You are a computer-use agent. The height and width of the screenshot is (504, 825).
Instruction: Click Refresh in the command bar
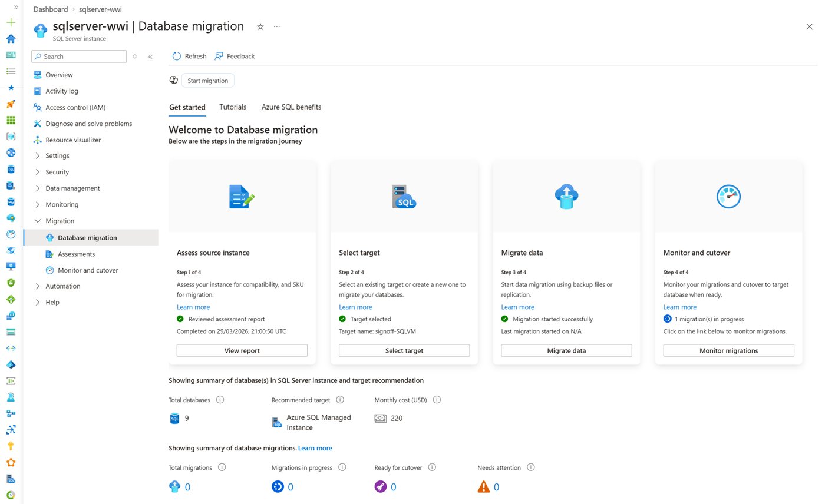[189, 56]
